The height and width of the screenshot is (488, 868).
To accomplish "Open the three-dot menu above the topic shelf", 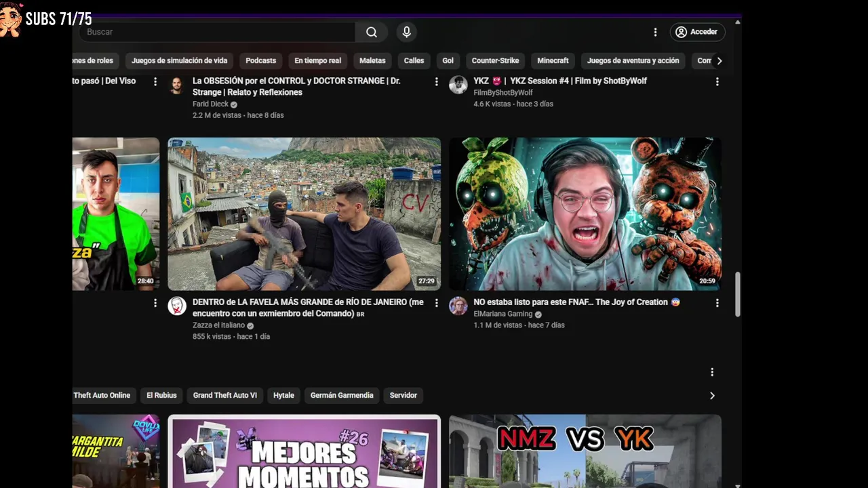I will coord(712,372).
